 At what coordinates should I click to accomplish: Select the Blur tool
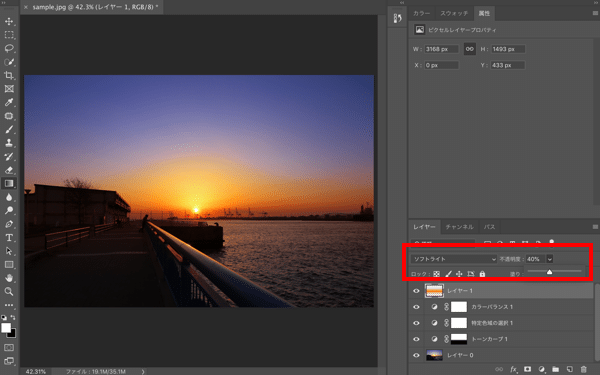pyautogui.click(x=9, y=197)
